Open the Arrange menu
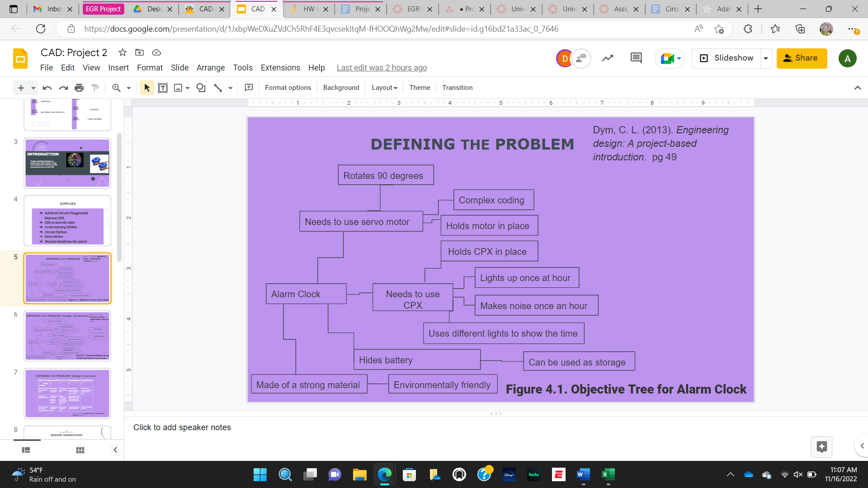This screenshot has width=868, height=488. pos(210,68)
